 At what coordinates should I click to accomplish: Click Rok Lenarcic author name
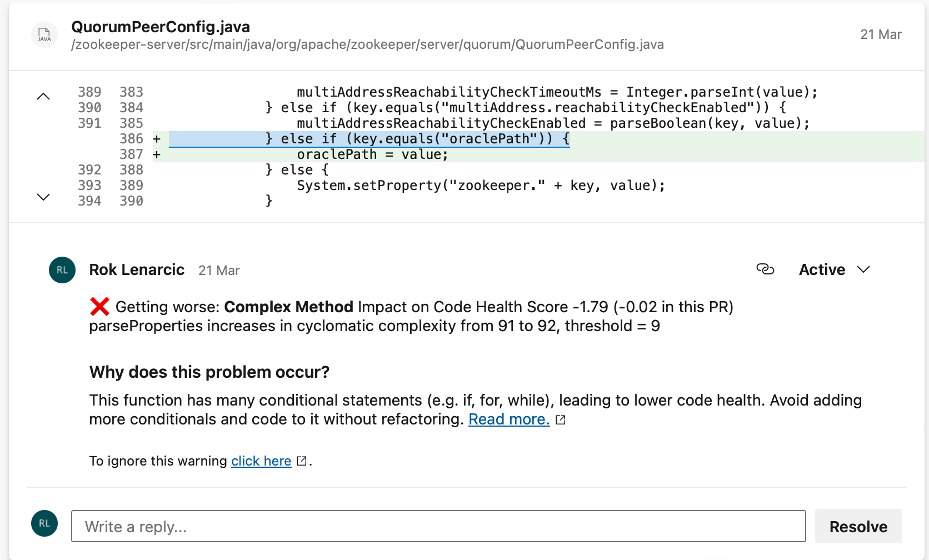(x=137, y=270)
